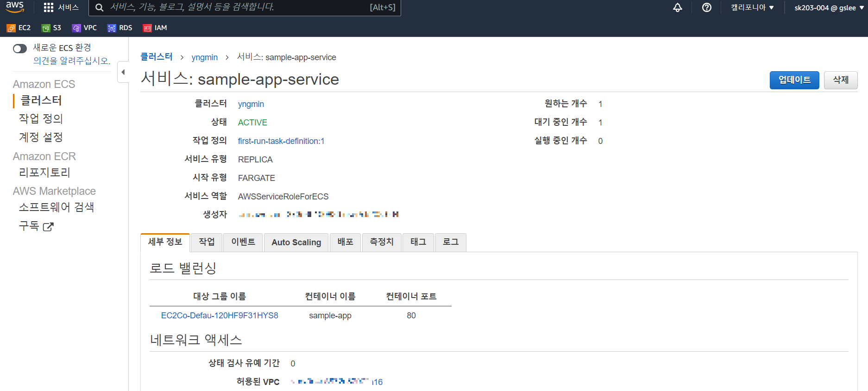Screen dimensions: 868x391
Task: Click the 컨테이너 이름 column header
Action: (x=330, y=297)
